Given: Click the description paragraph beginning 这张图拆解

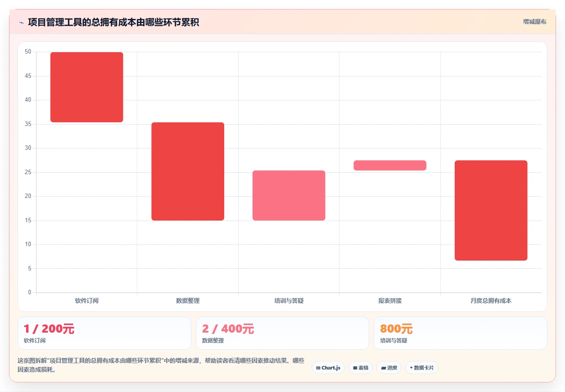Looking at the screenshot, I should (x=161, y=365).
